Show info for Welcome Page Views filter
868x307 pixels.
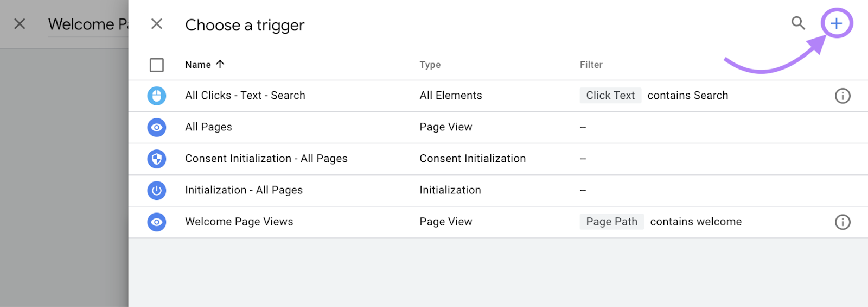(x=842, y=222)
